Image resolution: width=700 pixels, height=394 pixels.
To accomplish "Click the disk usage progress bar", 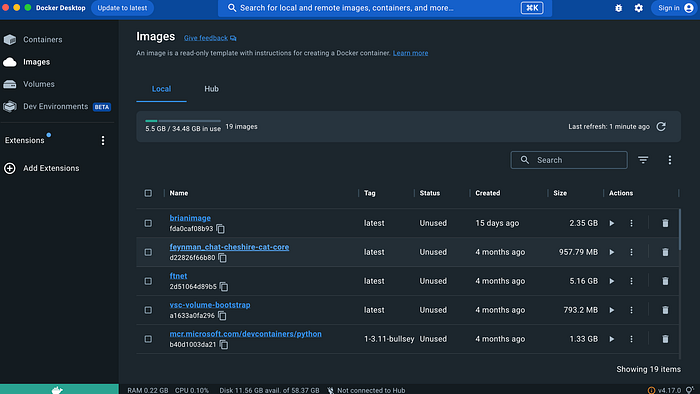I will pos(183,121).
